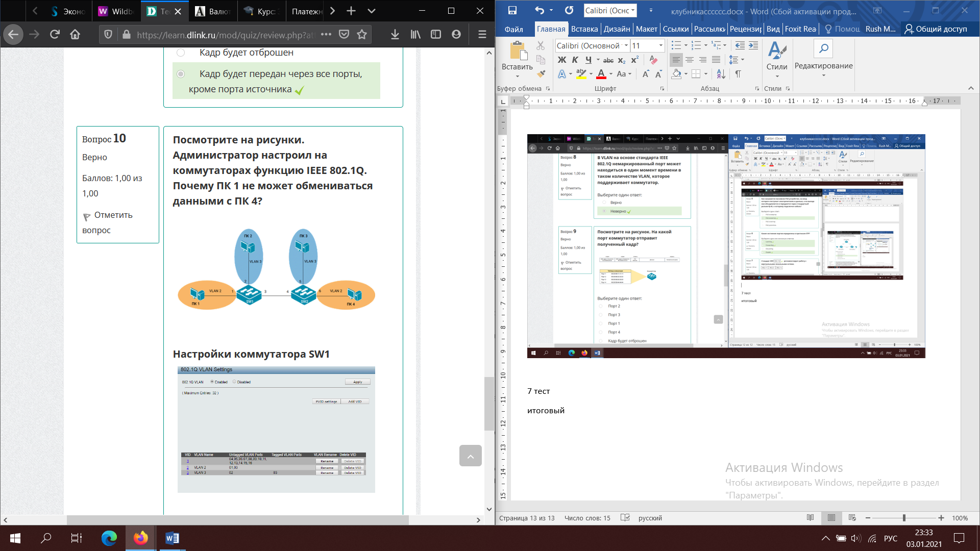This screenshot has width=980, height=551.
Task: Expand the Стили styles gallery
Action: coord(777,60)
